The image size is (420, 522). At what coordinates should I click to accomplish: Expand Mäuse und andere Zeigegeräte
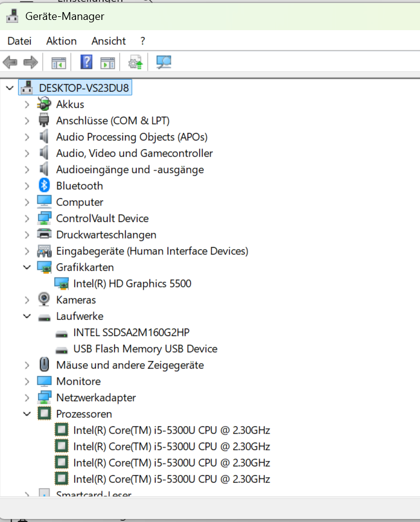pyautogui.click(x=27, y=365)
